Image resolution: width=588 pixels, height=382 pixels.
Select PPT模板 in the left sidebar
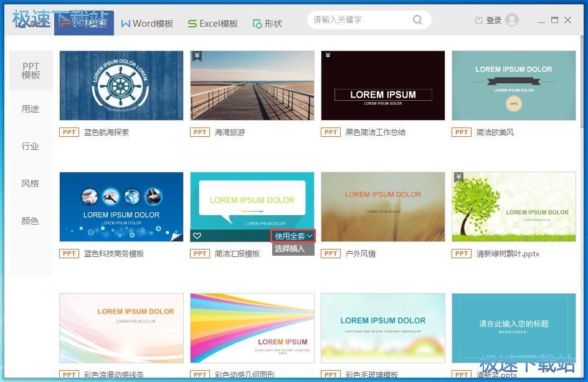31,70
